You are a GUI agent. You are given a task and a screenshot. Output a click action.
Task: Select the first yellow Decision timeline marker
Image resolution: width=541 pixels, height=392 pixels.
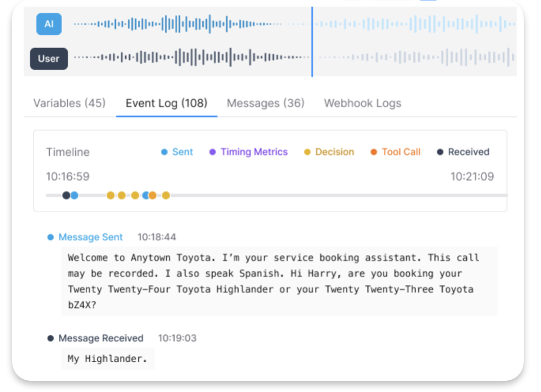click(x=111, y=195)
